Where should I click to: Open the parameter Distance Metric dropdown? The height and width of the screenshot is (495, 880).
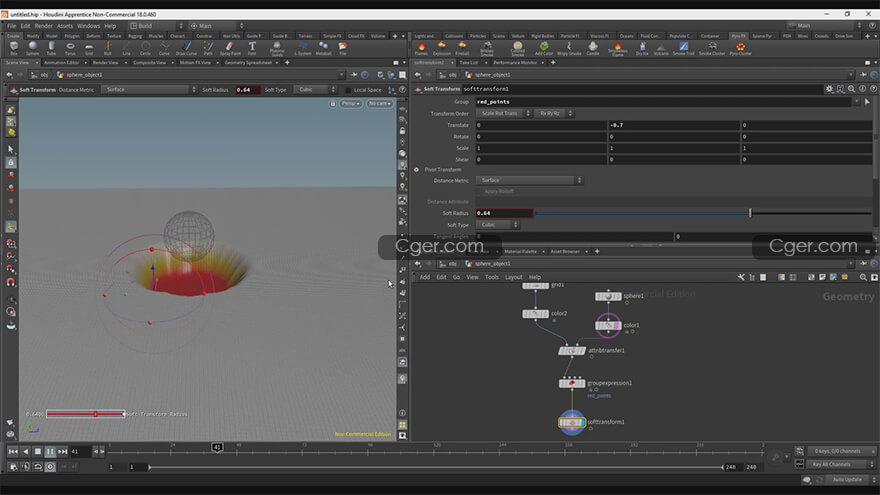(x=529, y=180)
